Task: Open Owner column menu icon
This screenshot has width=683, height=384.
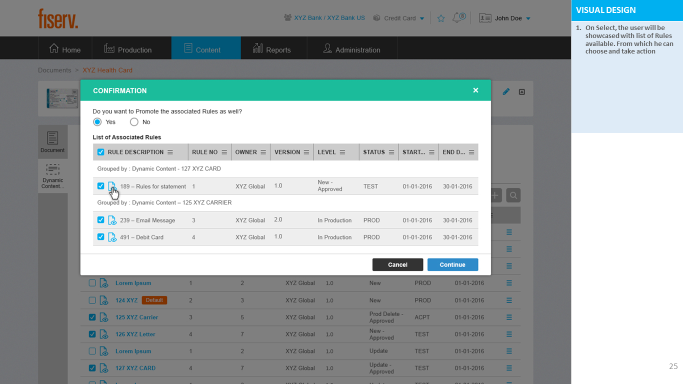Action: pyautogui.click(x=263, y=152)
